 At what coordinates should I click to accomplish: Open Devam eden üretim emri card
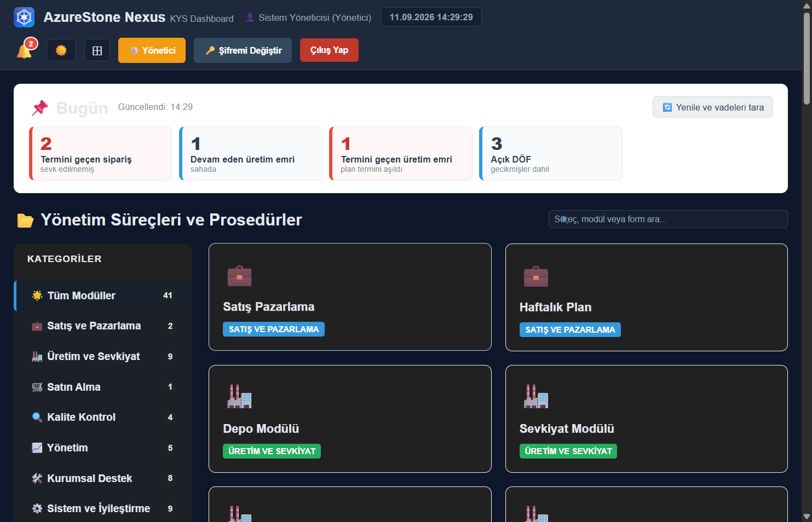pyautogui.click(x=251, y=154)
